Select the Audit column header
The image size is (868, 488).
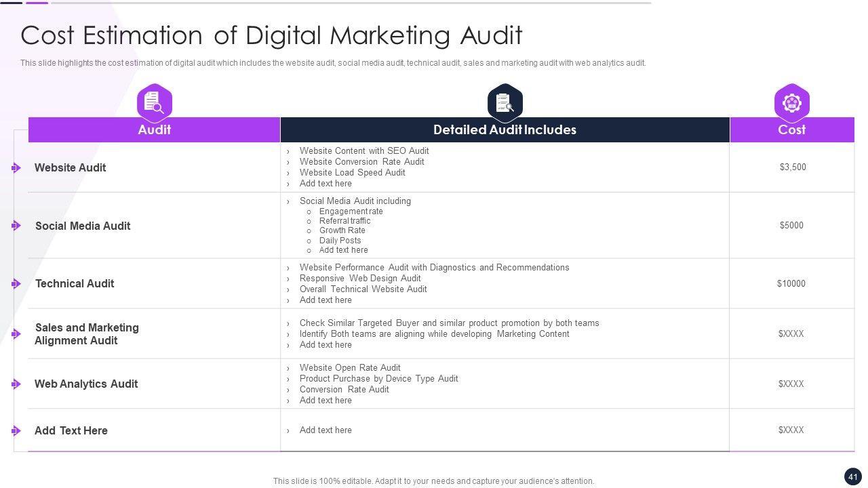tap(155, 129)
